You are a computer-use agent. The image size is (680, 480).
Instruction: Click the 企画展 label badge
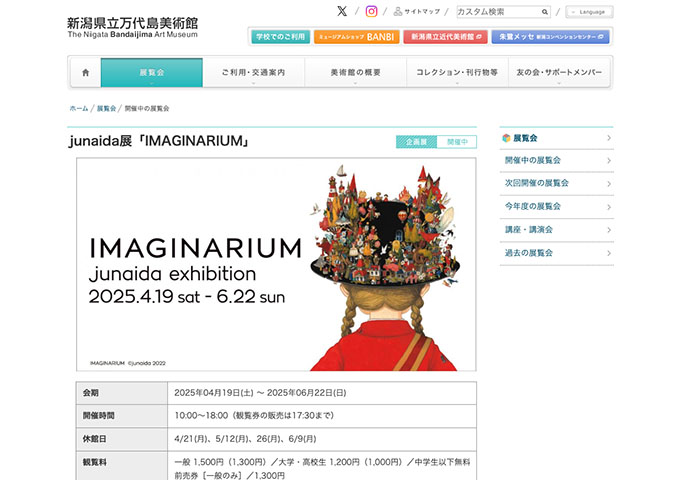(416, 142)
